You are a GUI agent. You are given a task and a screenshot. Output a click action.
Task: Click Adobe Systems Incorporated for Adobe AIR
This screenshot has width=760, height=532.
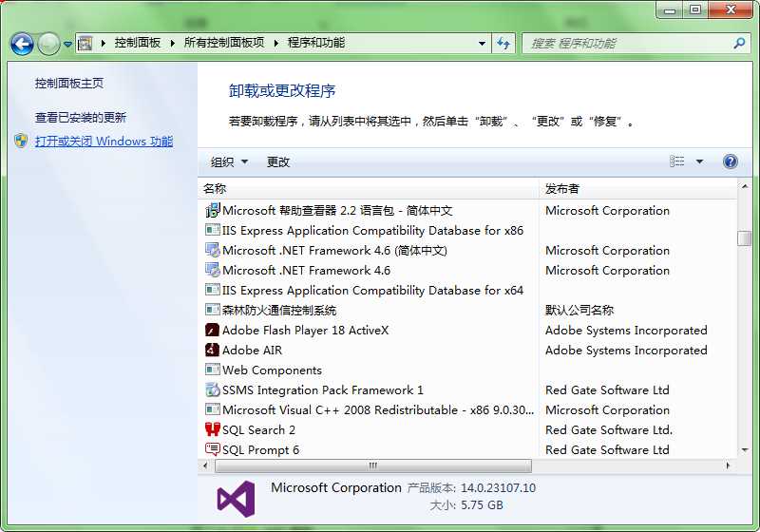tap(626, 350)
